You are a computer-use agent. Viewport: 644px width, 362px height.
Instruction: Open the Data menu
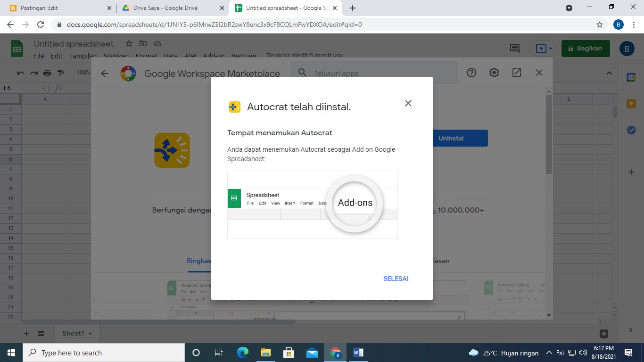(170, 55)
